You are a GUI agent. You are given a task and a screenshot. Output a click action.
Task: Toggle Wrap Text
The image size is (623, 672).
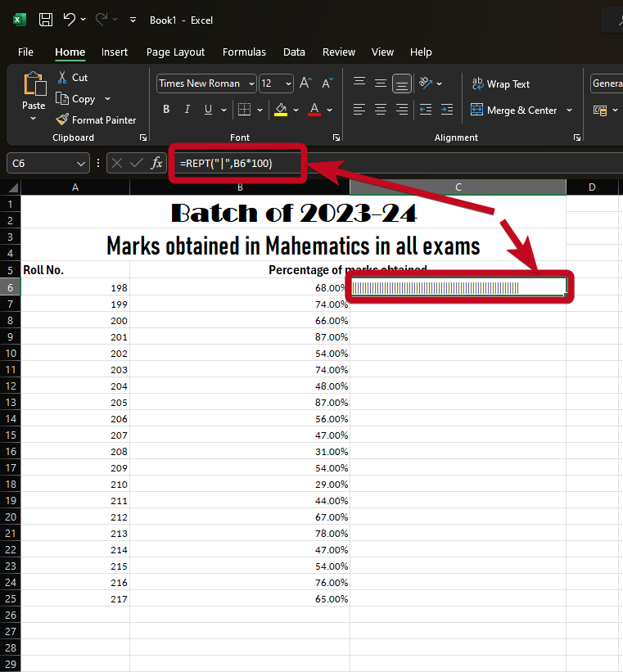[x=500, y=84]
